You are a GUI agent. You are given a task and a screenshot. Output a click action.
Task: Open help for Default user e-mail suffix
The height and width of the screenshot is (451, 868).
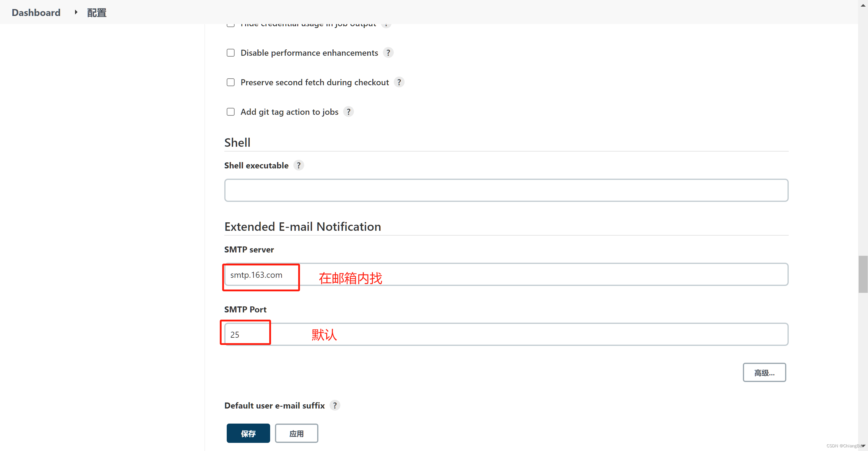click(x=335, y=405)
